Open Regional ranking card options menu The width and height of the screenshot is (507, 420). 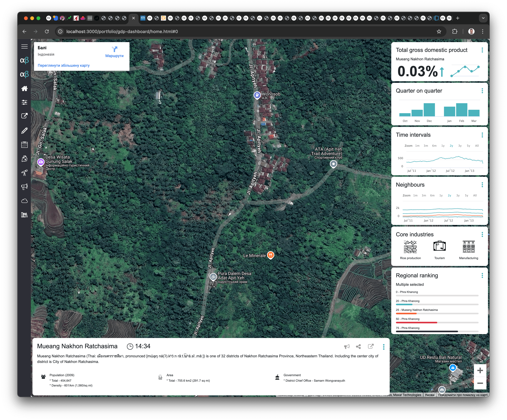pyautogui.click(x=482, y=275)
